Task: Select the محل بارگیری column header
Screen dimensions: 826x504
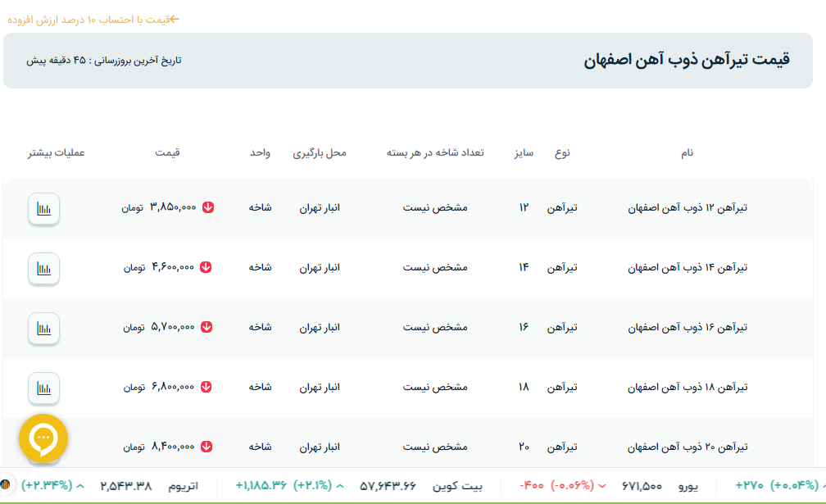Action: 320,153
